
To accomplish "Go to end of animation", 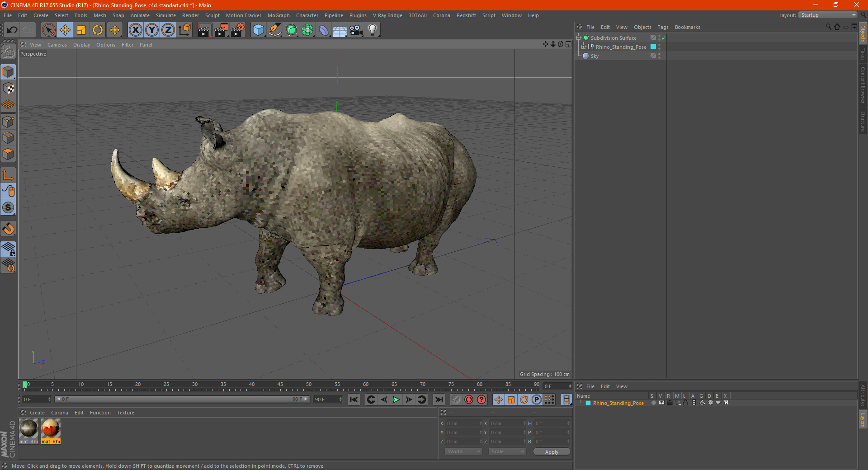I will (439, 399).
